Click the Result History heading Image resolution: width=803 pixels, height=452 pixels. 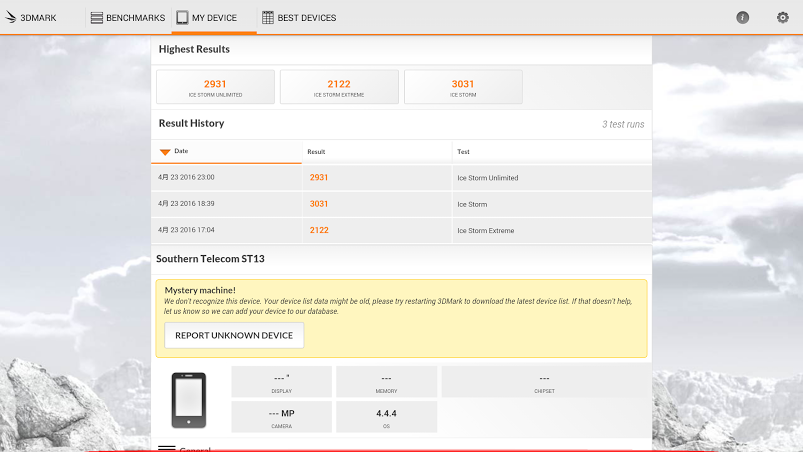pyautogui.click(x=192, y=123)
